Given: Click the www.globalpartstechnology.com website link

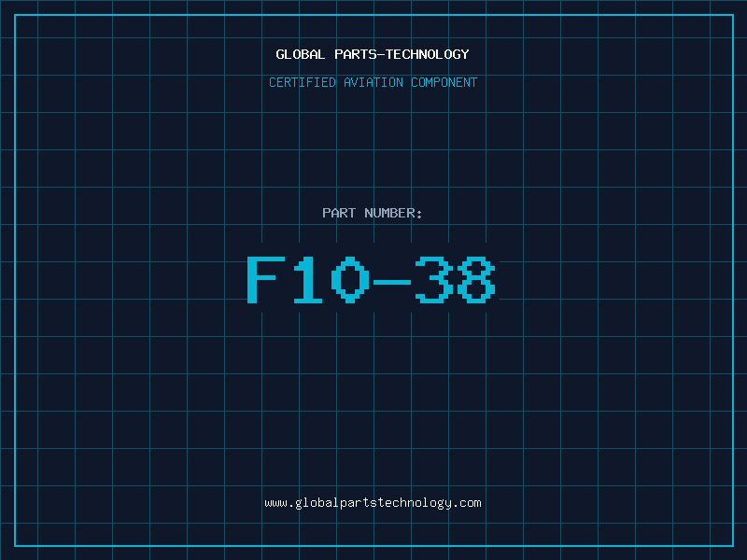Looking at the screenshot, I should pyautogui.click(x=373, y=503).
